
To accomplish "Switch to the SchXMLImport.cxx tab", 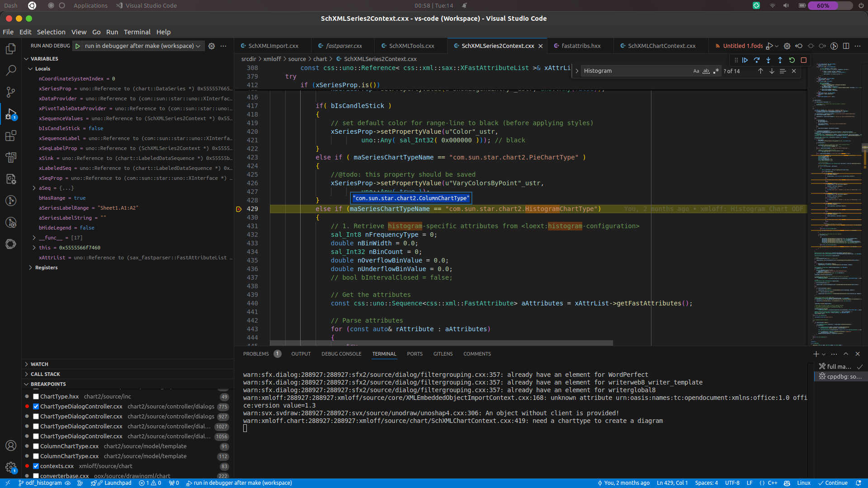I will pos(273,46).
